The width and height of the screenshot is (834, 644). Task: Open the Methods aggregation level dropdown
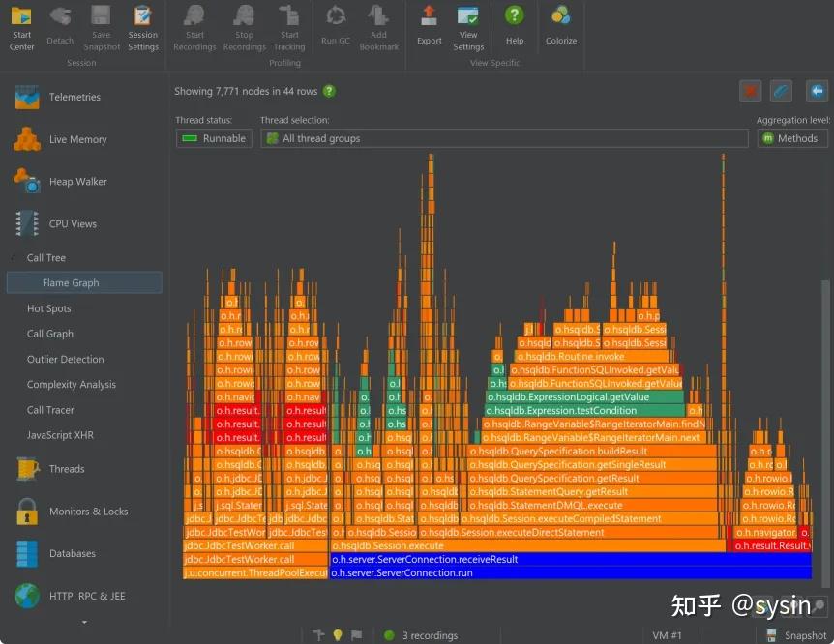pos(792,138)
